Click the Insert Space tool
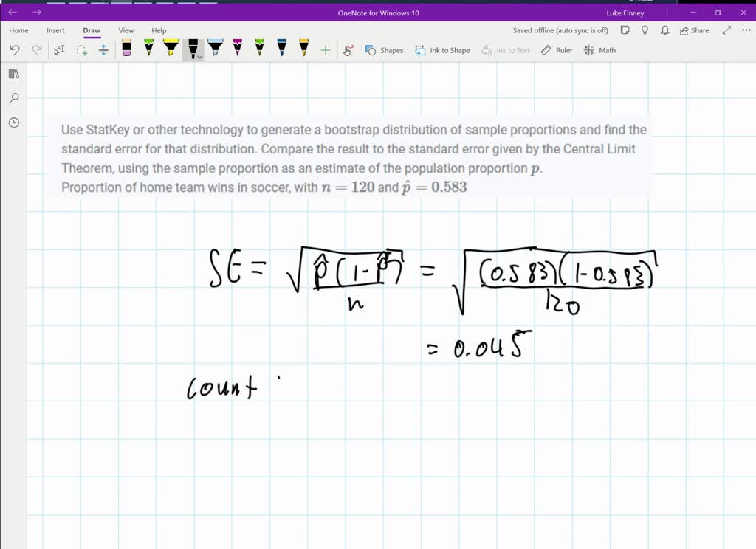The image size is (756, 549). (x=103, y=49)
